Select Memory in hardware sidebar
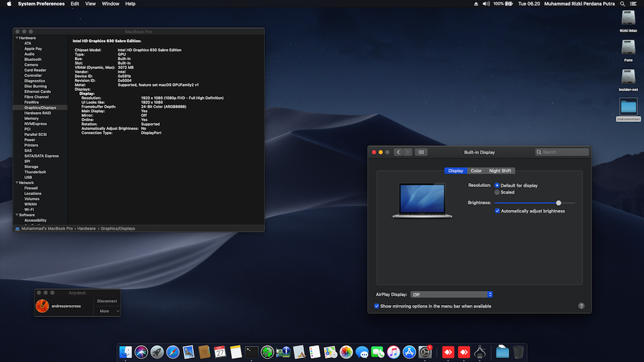This screenshot has width=644, height=362. pos(32,118)
